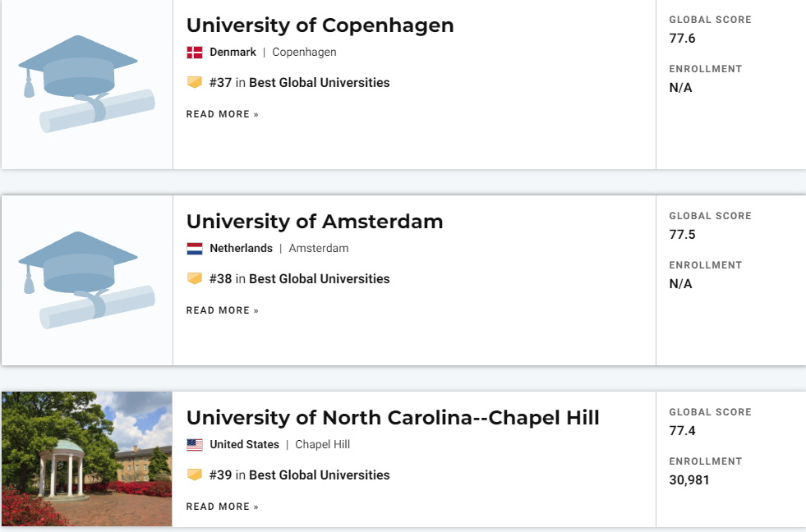Click the Netherlands flag icon
The image size is (806, 532).
click(x=195, y=249)
